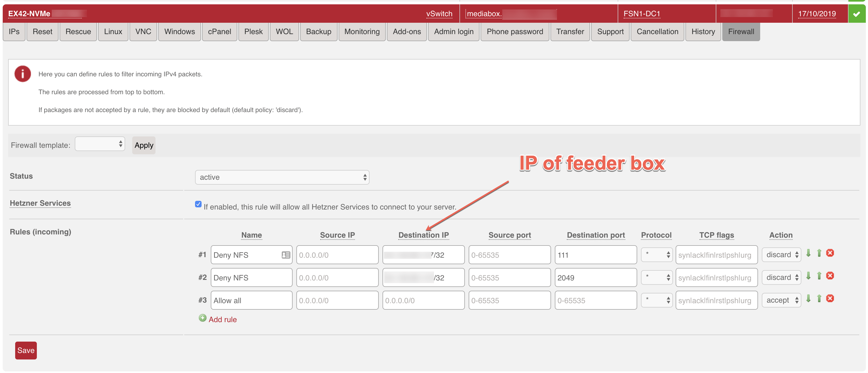Move rule #3 up with green arrow
The width and height of the screenshot is (868, 373).
(819, 299)
